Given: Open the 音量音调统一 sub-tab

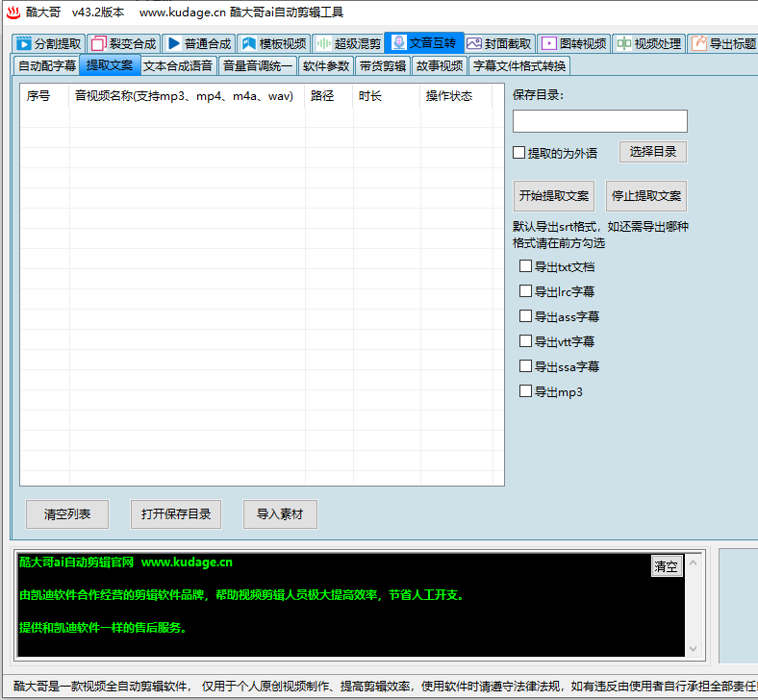Looking at the screenshot, I should 257,66.
